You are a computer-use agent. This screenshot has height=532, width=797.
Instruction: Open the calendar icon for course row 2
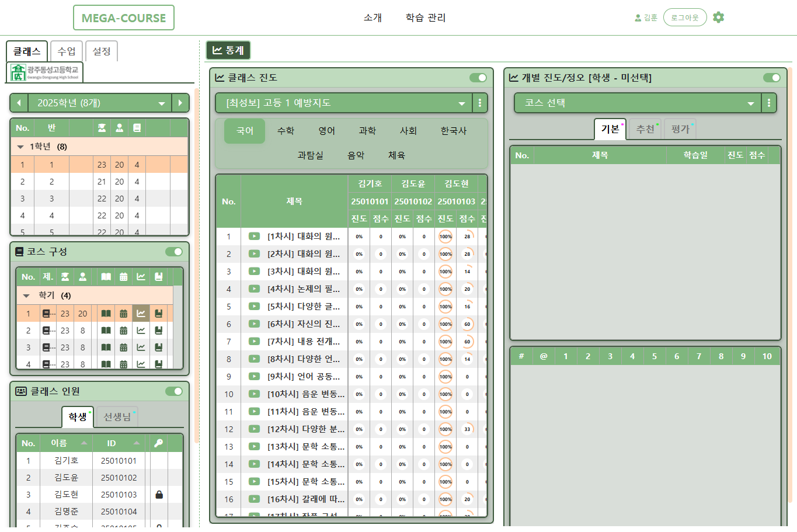click(x=124, y=331)
